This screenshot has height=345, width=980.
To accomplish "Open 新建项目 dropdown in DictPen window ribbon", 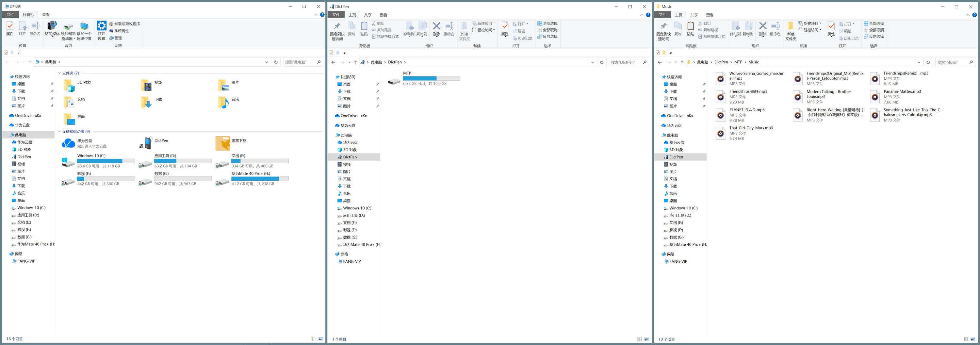I will tap(483, 24).
